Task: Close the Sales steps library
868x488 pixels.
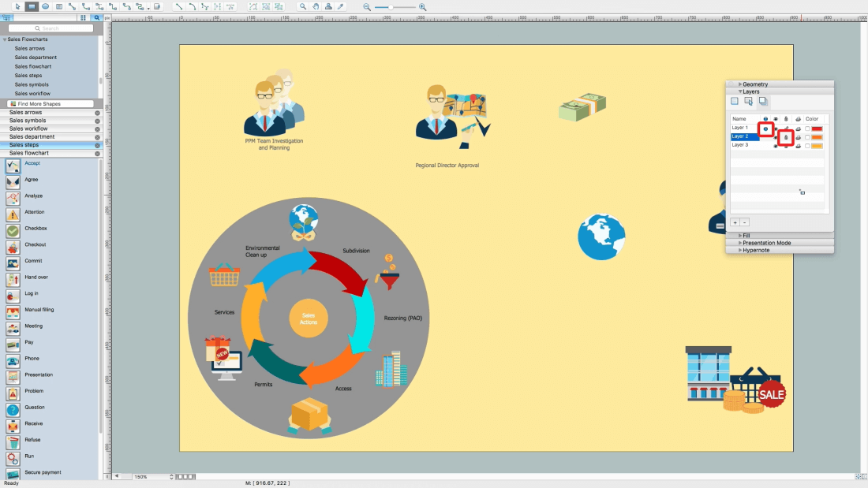Action: click(x=97, y=145)
